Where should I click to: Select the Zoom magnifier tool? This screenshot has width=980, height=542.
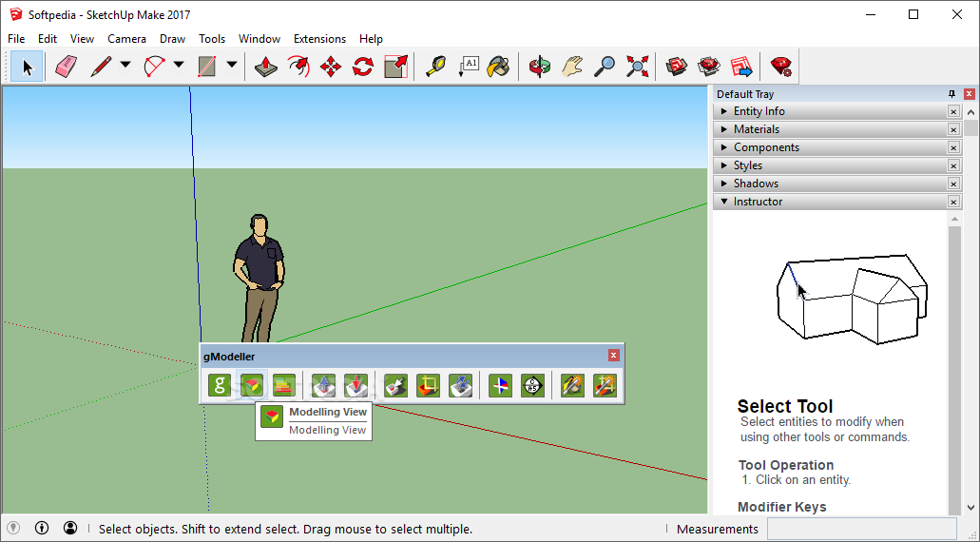click(605, 67)
